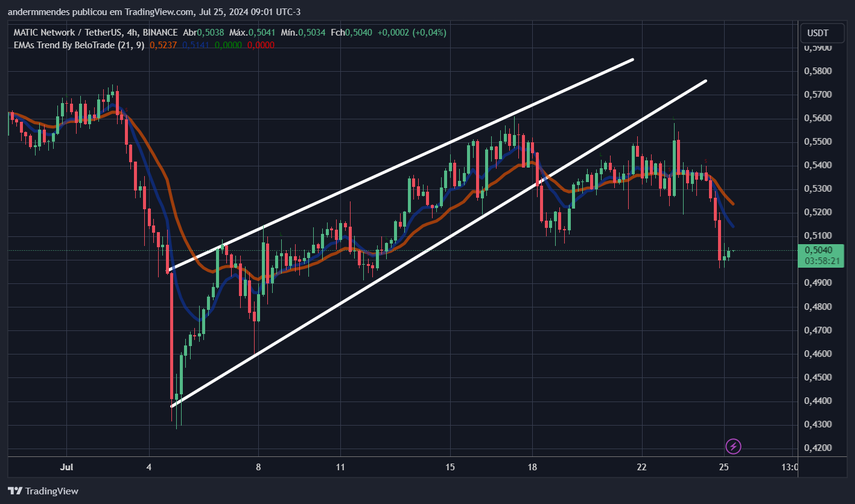This screenshot has height=504, width=855.
Task: Click the 03:58:21 candle countdown timer
Action: [x=819, y=261]
